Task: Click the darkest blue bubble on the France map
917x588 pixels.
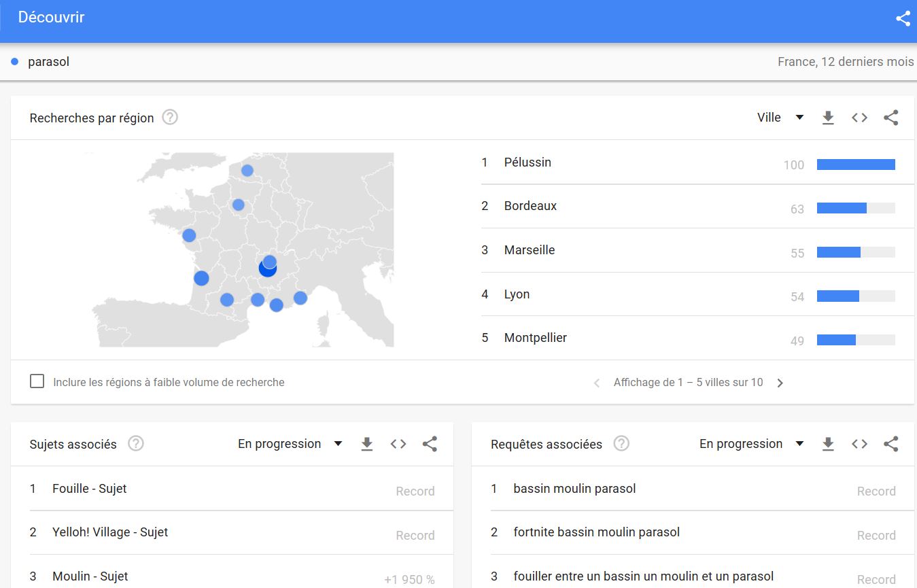Action: 267,270
